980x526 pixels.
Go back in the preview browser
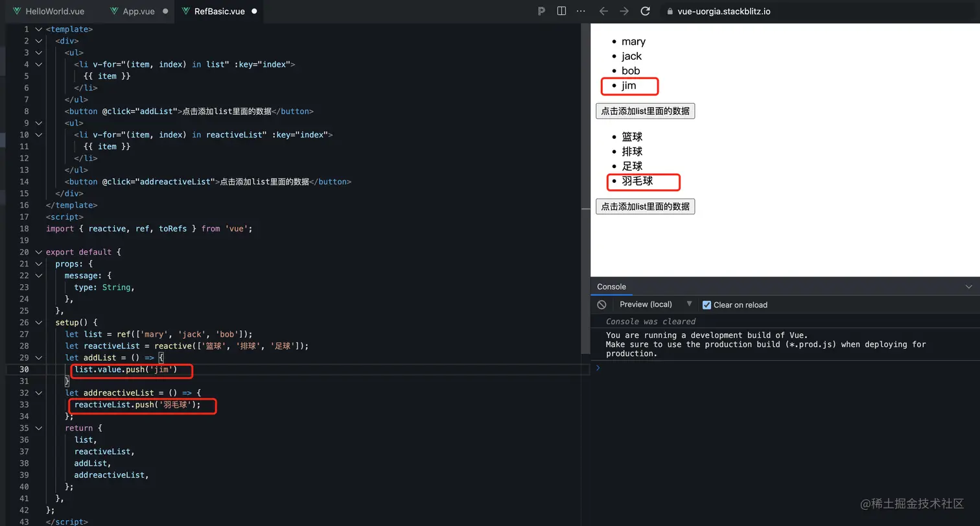pos(603,11)
